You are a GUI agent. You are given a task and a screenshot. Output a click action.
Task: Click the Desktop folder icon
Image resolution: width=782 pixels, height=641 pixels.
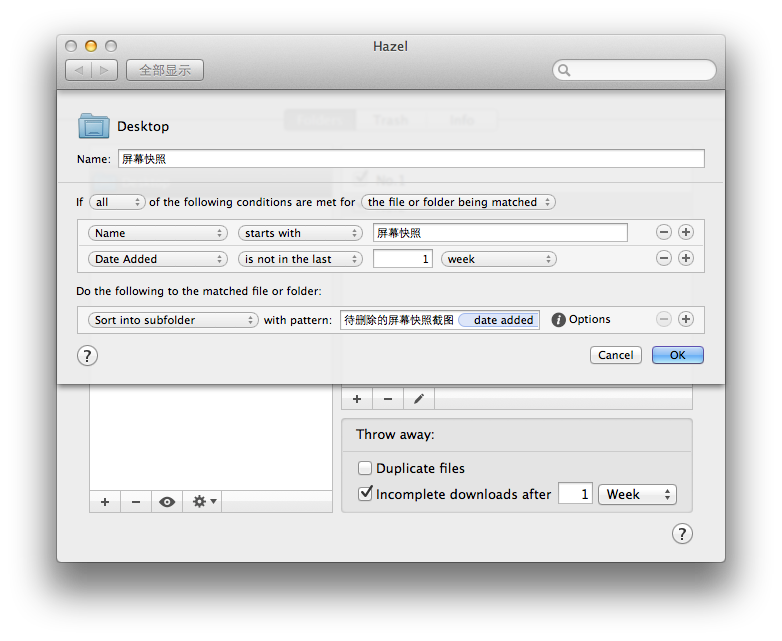[94, 126]
